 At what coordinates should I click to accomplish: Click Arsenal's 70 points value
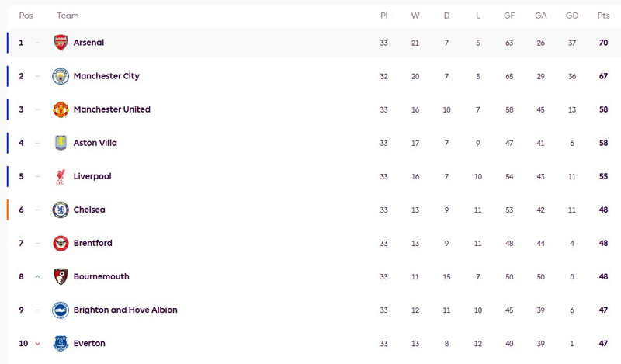point(603,43)
